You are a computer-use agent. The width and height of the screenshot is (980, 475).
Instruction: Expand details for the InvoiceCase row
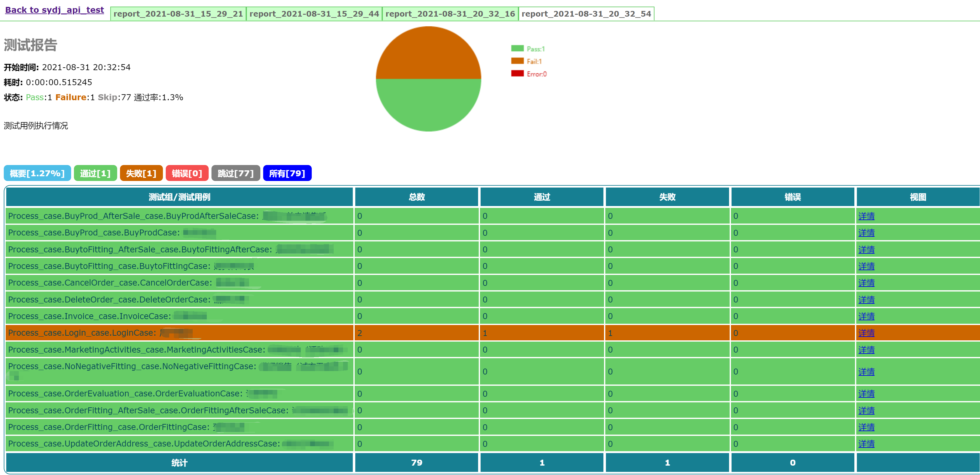[x=866, y=317]
